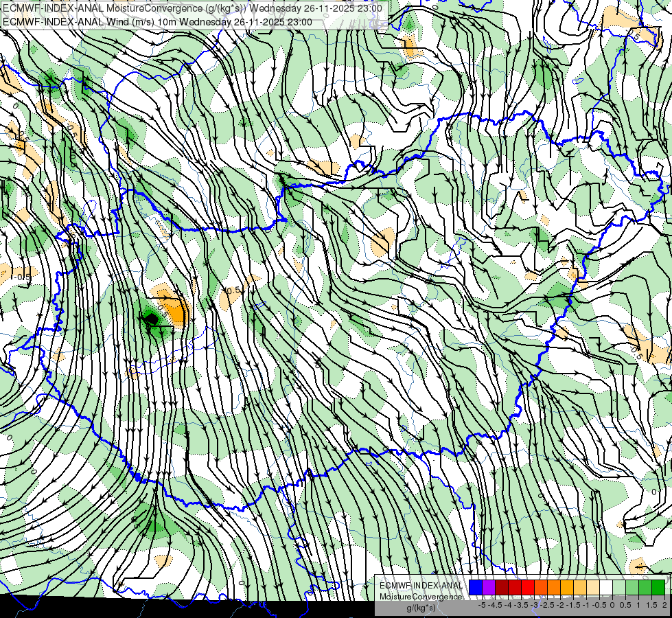672x618 pixels.
Task: Click the 'Wind (m/s) 10m' title line
Action: [157, 22]
